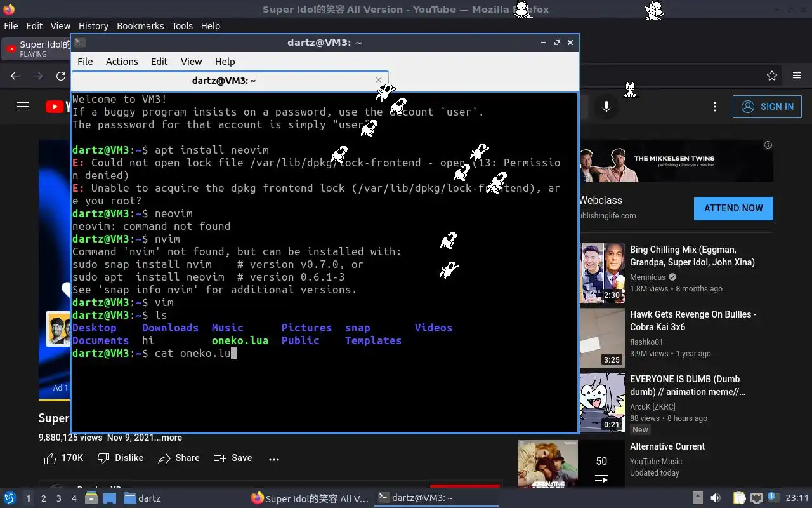
Task: Open the terminal Help menu
Action: (x=225, y=62)
